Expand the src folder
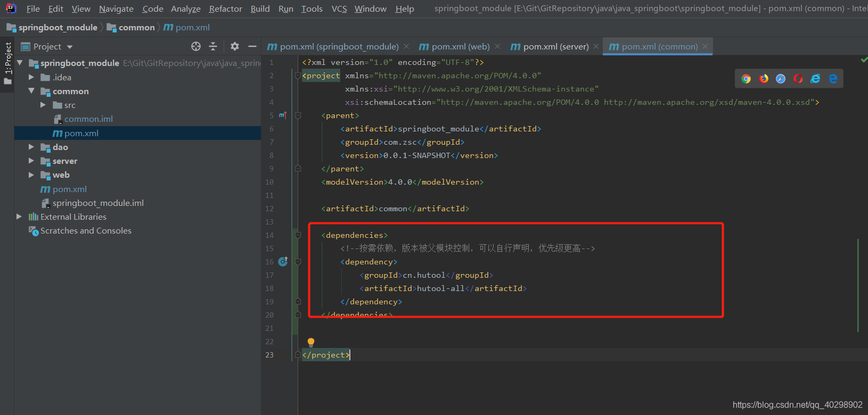The image size is (868, 415). click(x=43, y=105)
